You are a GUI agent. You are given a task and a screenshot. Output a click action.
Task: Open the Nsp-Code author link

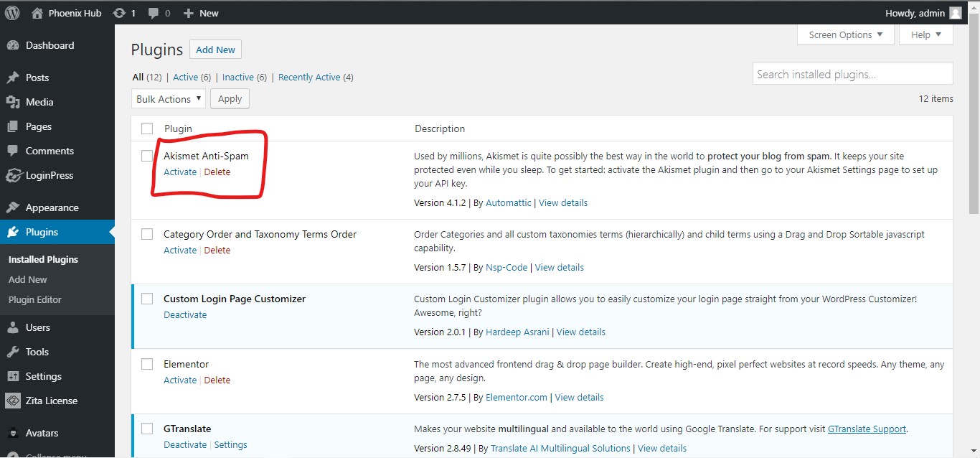point(507,267)
